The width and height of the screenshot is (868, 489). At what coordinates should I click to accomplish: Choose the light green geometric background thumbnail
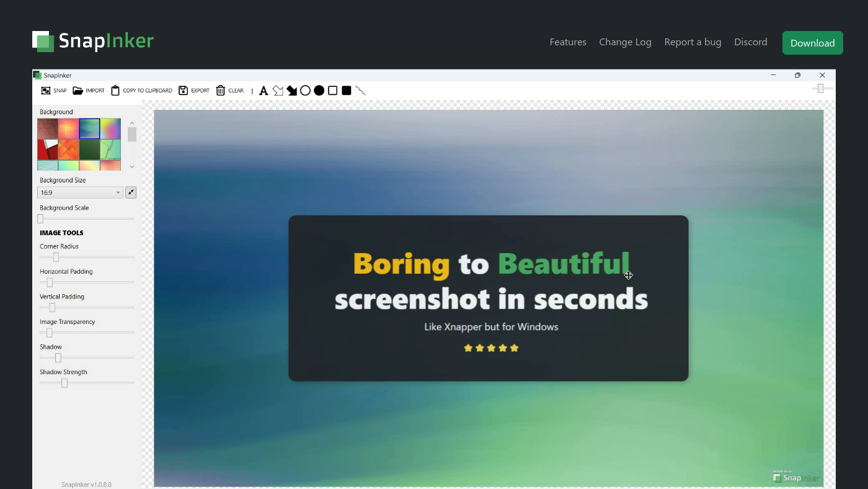click(x=111, y=150)
